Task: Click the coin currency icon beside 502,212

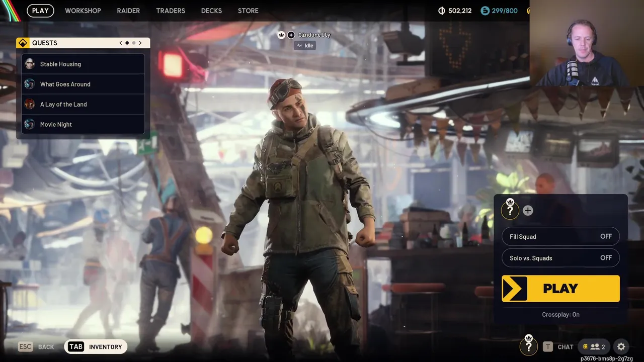Action: pyautogui.click(x=442, y=11)
